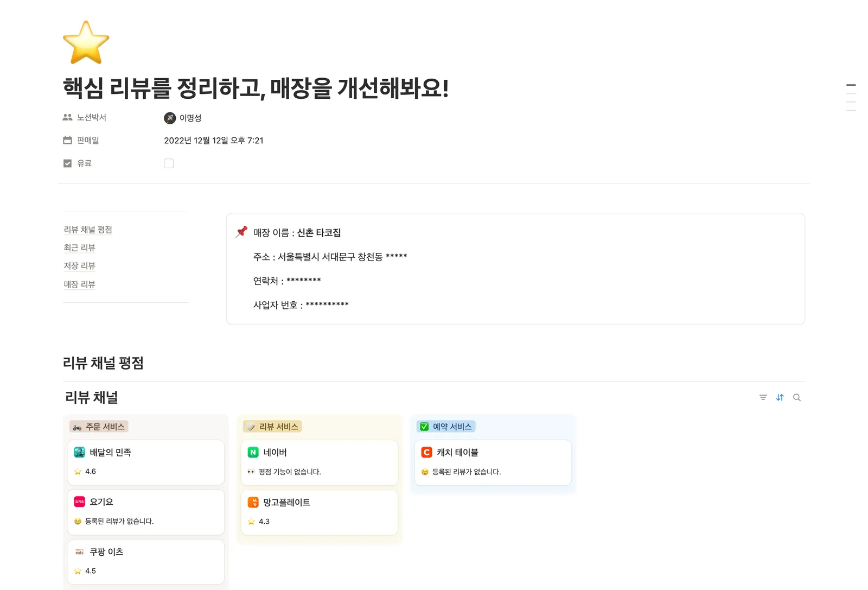Click the 요기요 app icon
Image resolution: width=868 pixels, height=590 pixels.
tap(79, 502)
